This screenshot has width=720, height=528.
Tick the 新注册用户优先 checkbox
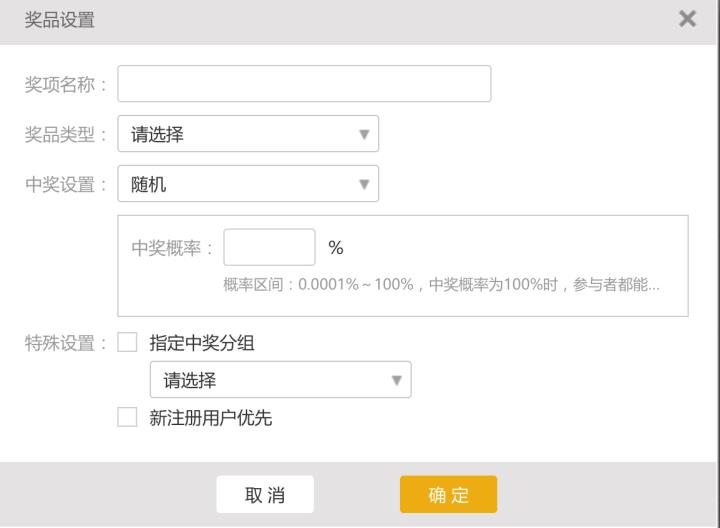click(127, 418)
